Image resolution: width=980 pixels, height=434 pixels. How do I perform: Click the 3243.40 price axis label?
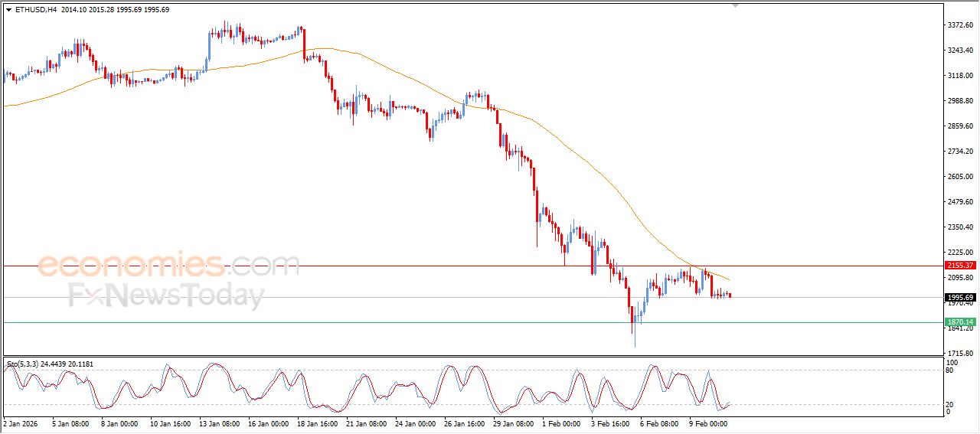pos(959,51)
